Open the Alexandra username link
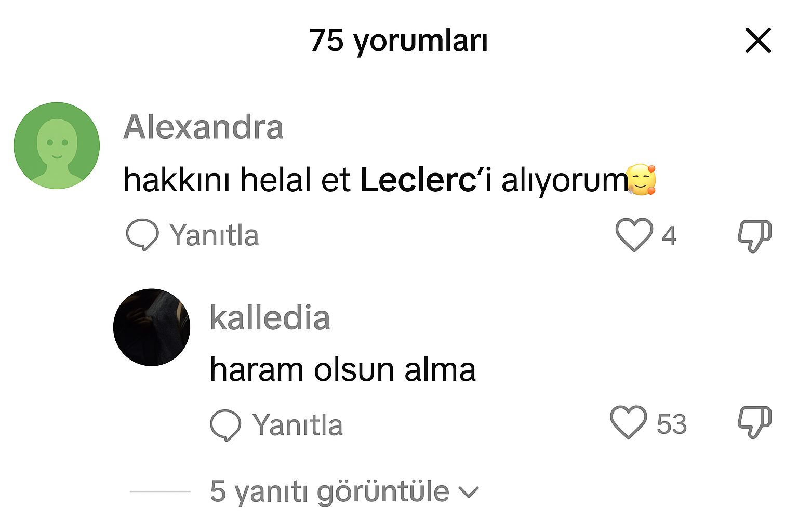The image size is (798, 532). (x=203, y=127)
